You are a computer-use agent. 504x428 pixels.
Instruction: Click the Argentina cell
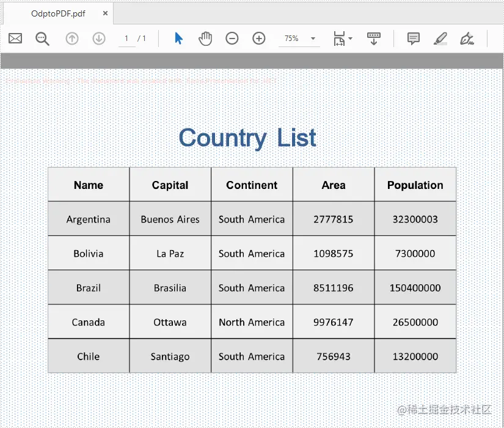(x=89, y=219)
